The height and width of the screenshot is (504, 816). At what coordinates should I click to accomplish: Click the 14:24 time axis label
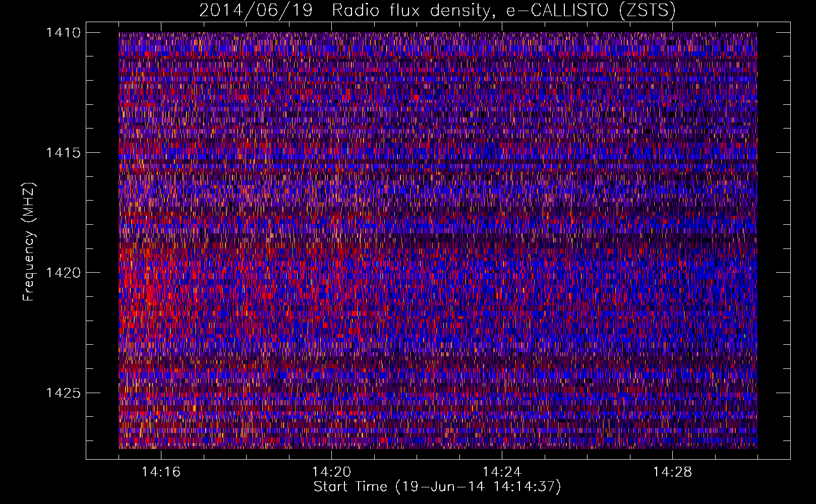502,472
